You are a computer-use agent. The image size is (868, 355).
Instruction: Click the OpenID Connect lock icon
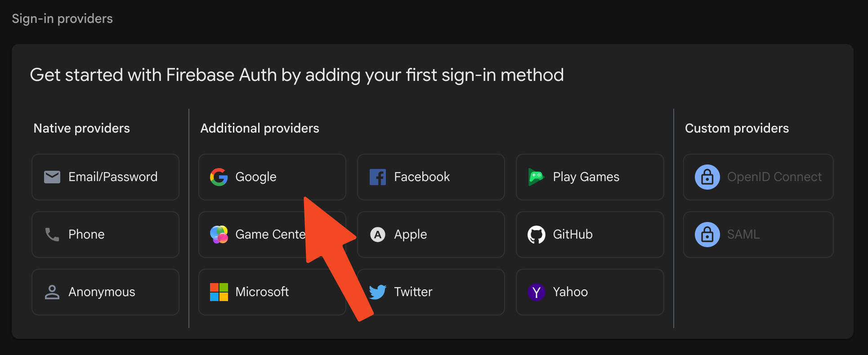click(707, 177)
